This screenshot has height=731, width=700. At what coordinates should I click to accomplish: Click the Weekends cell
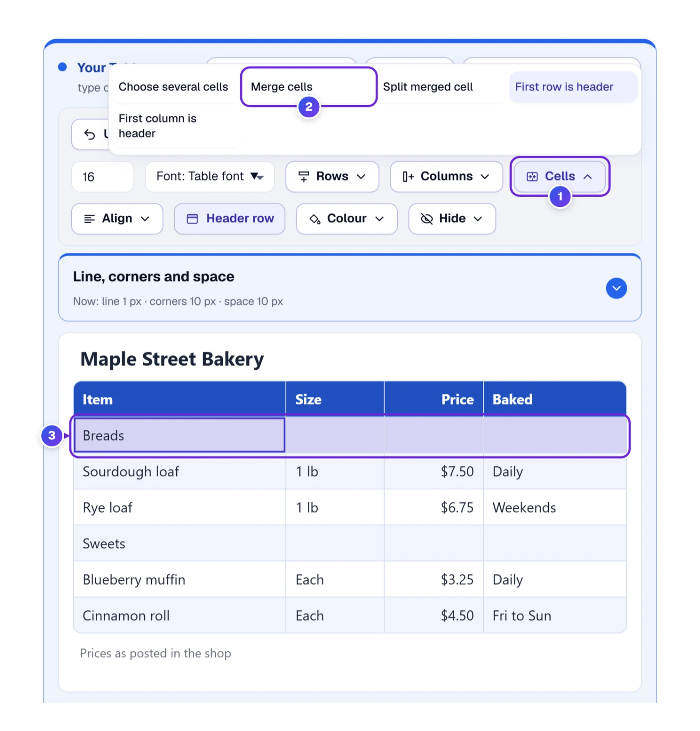(555, 507)
